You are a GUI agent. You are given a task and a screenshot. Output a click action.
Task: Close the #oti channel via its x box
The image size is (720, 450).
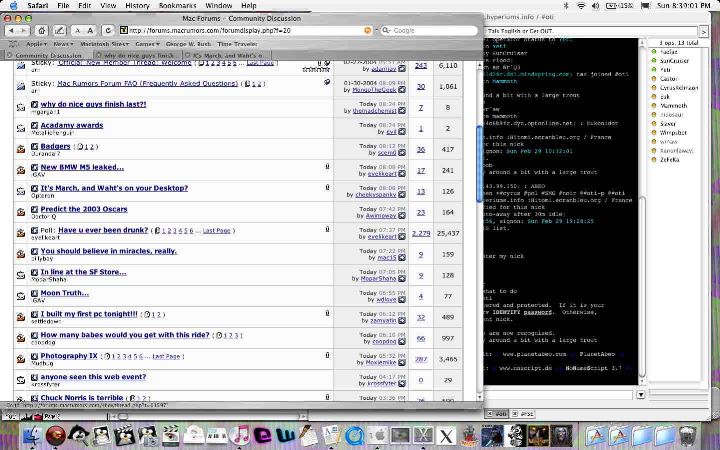pyautogui.click(x=489, y=414)
